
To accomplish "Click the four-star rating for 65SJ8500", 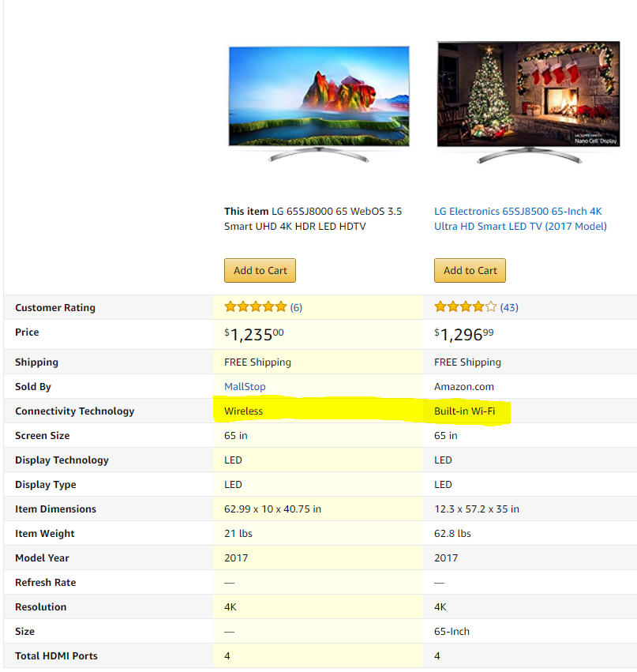I will (x=465, y=307).
